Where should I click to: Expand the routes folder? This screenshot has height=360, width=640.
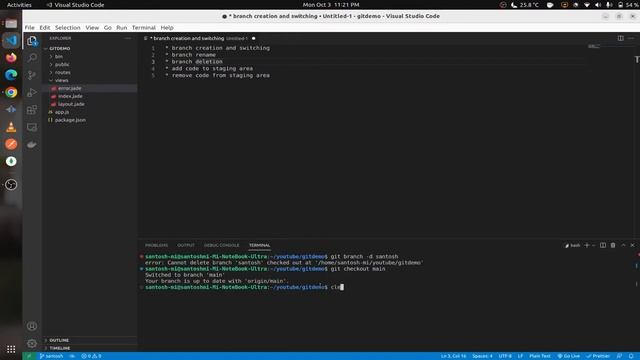pos(90,72)
